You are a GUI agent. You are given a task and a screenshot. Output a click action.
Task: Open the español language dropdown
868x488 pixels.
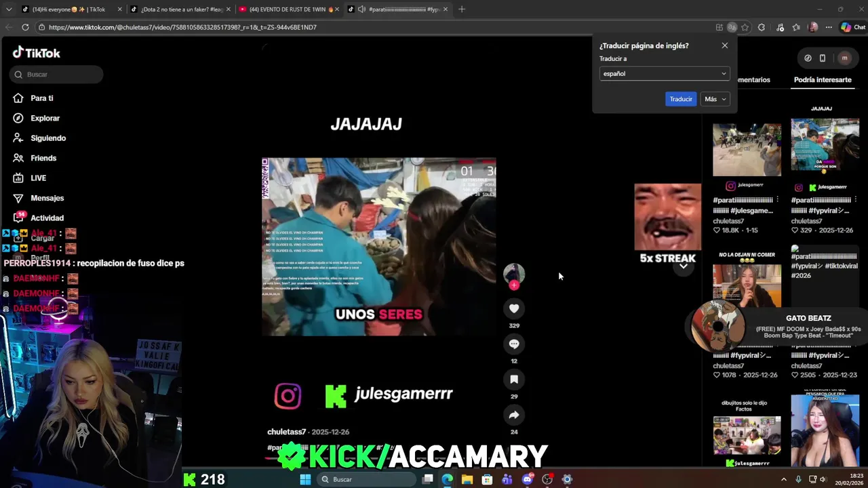coord(665,73)
